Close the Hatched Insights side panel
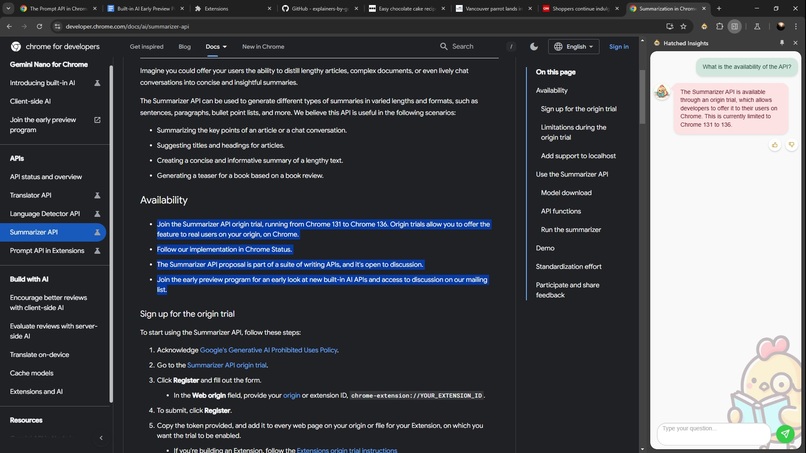This screenshot has width=806, height=453. [x=795, y=43]
